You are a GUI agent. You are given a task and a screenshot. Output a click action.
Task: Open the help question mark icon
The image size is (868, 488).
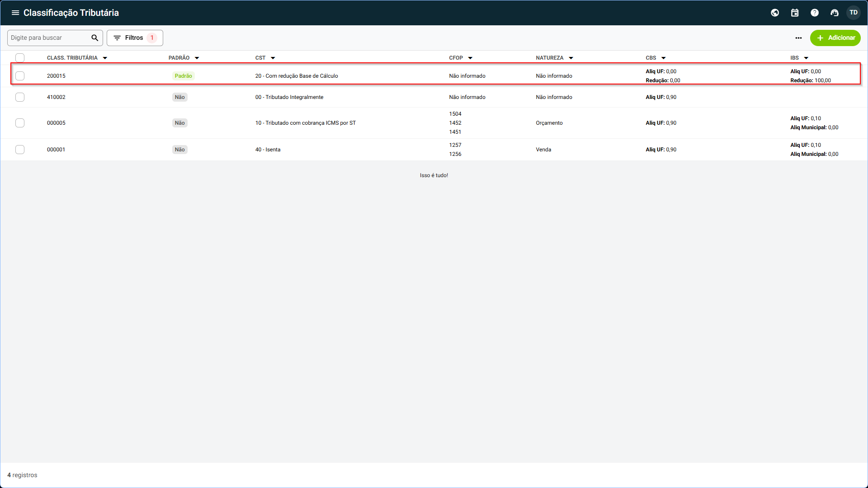(x=815, y=13)
